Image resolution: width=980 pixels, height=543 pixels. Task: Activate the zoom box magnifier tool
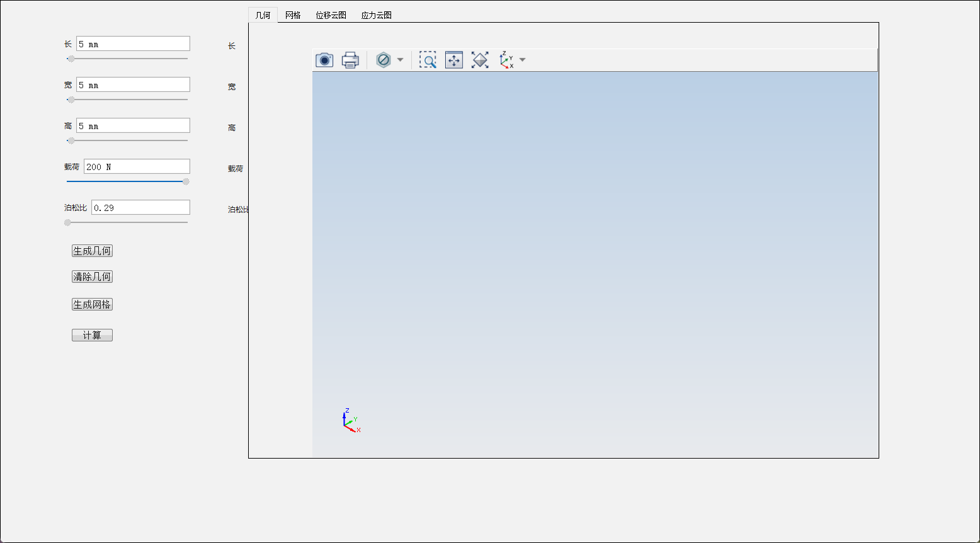tap(428, 60)
